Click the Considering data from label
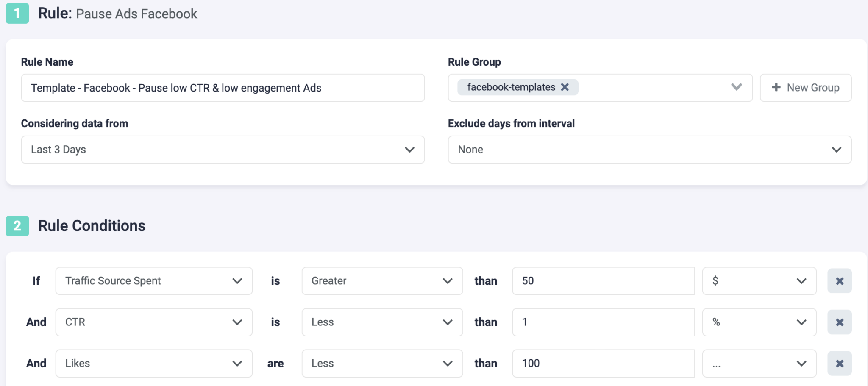The image size is (868, 386). (75, 123)
